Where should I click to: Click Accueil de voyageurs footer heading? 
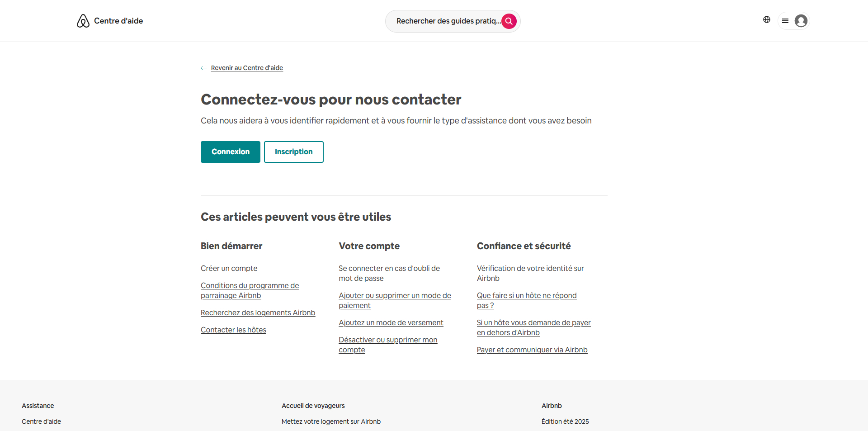click(x=313, y=406)
